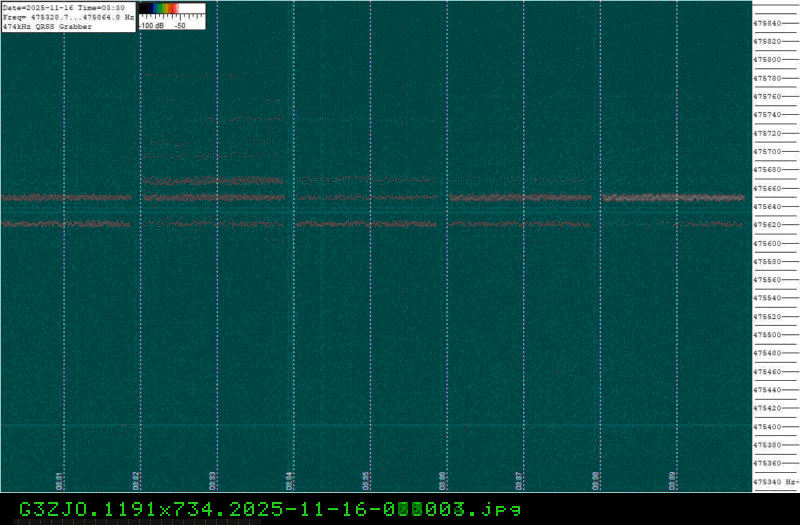The image size is (800, 525).
Task: Click the 08:09 time marker label
Action: coord(673,480)
